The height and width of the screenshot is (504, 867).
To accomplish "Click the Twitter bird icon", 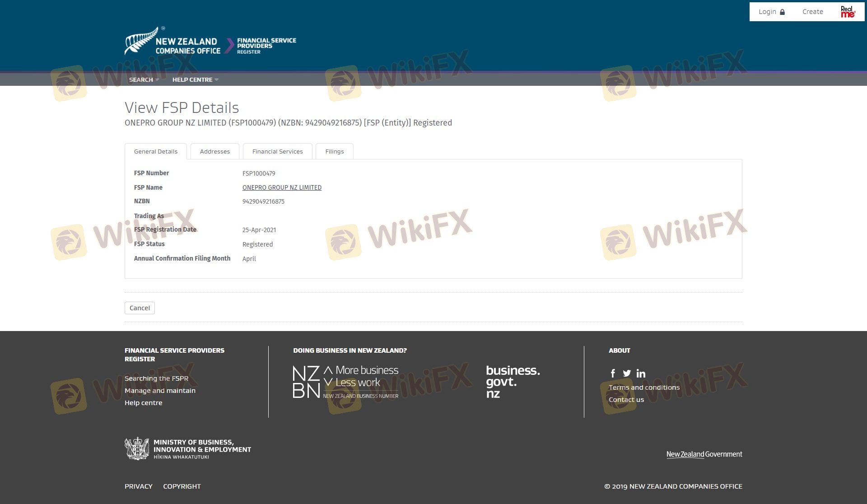I will pos(627,373).
